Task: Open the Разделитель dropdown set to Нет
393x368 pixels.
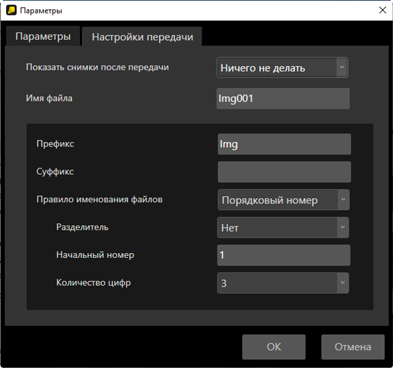Action: [283, 227]
